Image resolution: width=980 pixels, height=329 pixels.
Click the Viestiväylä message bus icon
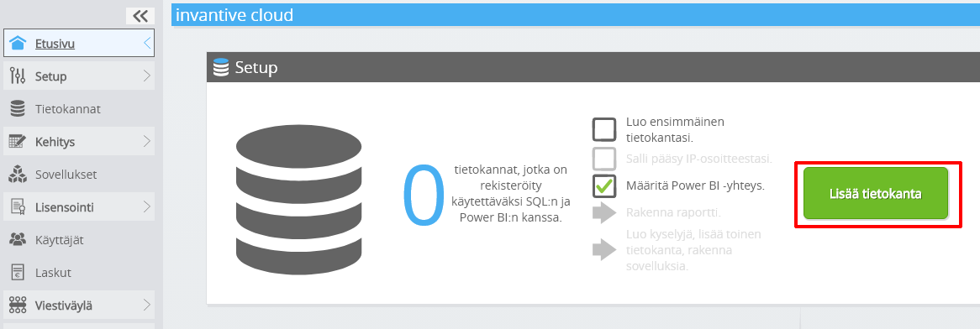18,305
